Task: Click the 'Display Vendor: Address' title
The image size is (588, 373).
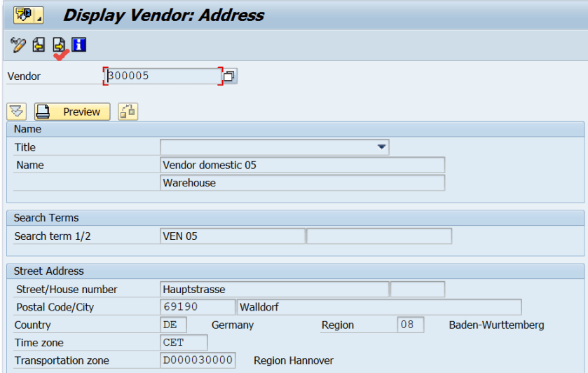Action: (x=164, y=15)
